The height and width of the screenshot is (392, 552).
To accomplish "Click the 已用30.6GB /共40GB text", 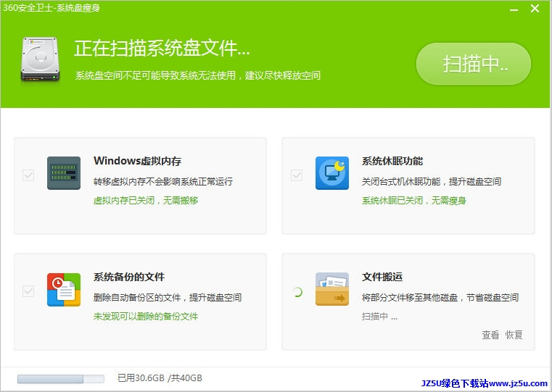I will 160,378.
